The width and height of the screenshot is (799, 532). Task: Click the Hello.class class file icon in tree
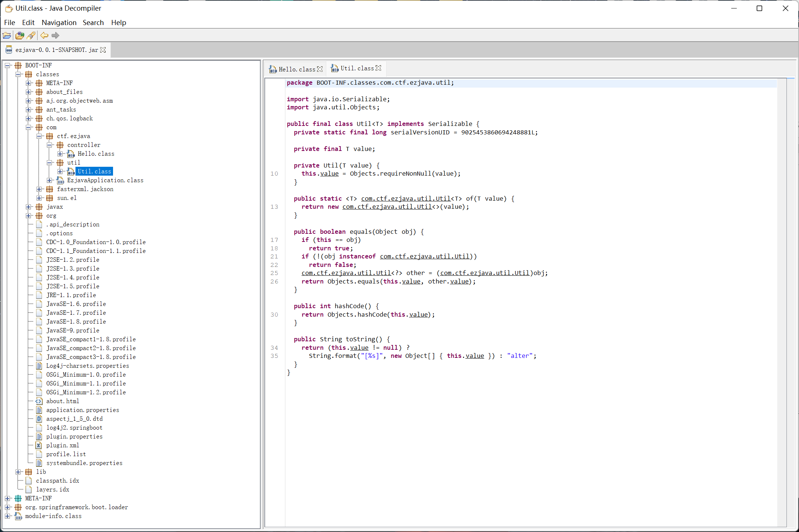[71, 154]
